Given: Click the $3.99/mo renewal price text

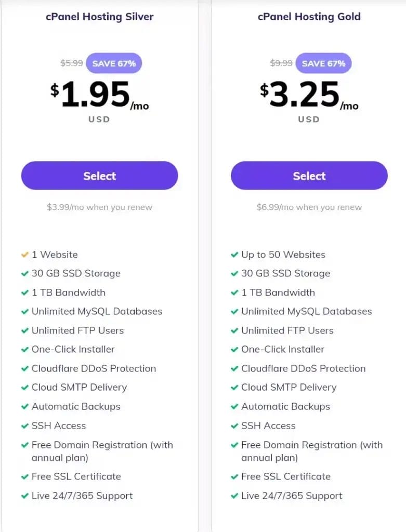Looking at the screenshot, I should tap(99, 207).
